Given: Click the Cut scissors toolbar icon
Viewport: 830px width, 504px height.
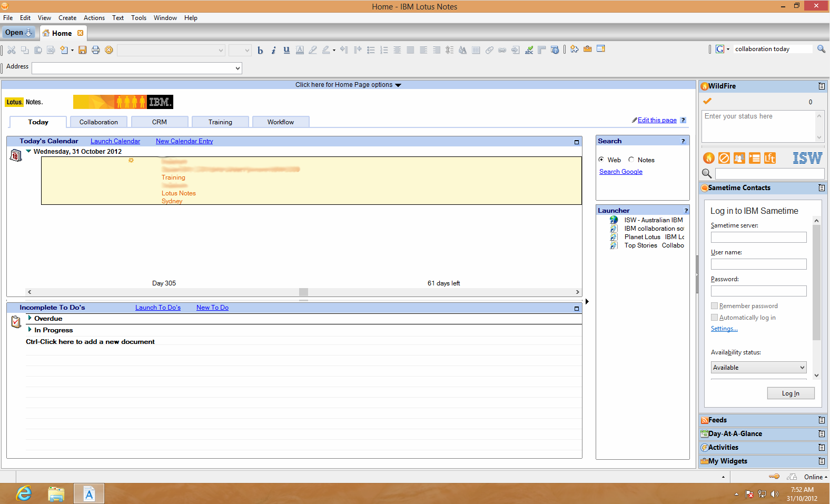Looking at the screenshot, I should (12, 50).
